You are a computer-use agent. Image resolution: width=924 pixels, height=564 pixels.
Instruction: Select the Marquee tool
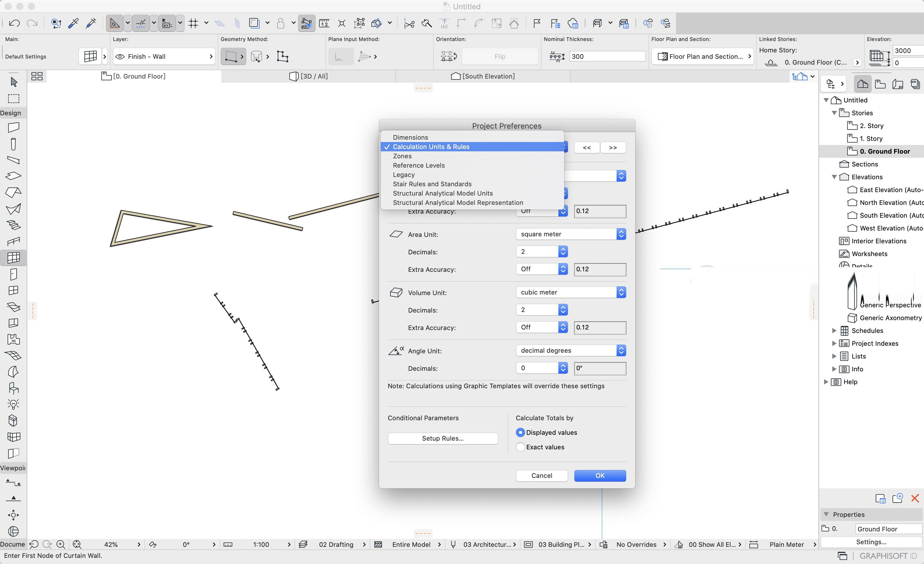[x=14, y=99]
